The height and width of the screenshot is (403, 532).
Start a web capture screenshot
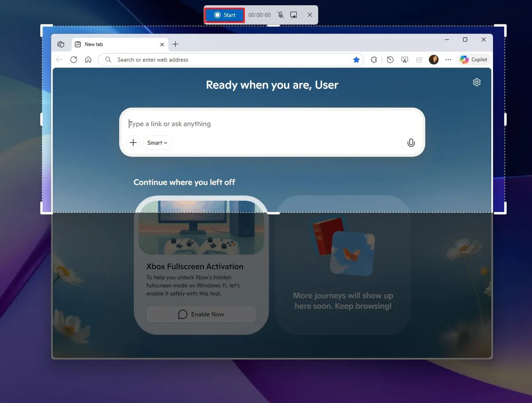point(404,59)
